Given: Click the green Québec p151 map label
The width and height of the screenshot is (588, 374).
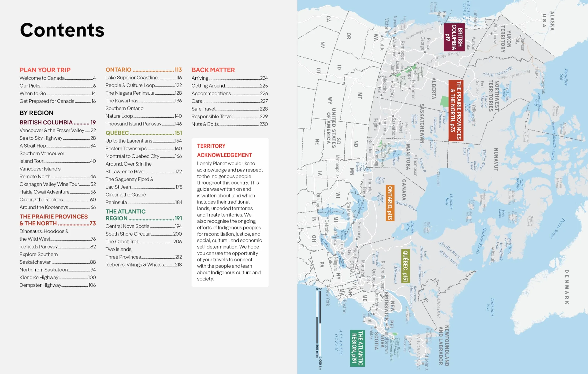Looking at the screenshot, I should pos(406,266).
